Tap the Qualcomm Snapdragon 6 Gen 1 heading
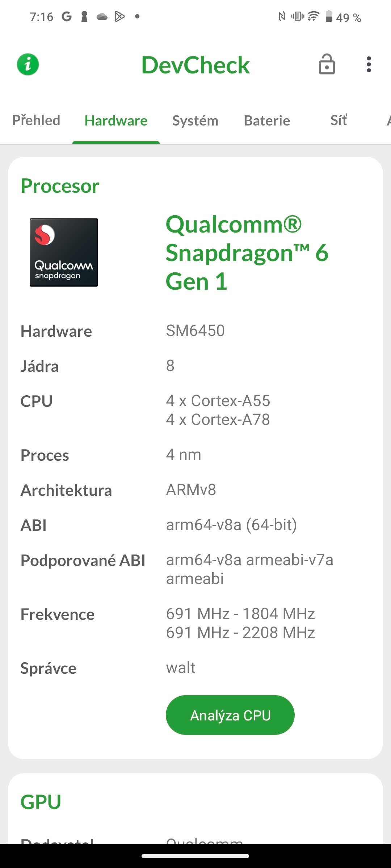 (x=247, y=252)
